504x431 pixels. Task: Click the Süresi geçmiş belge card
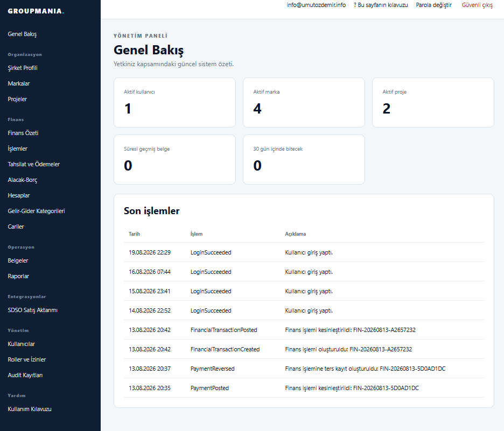point(174,160)
